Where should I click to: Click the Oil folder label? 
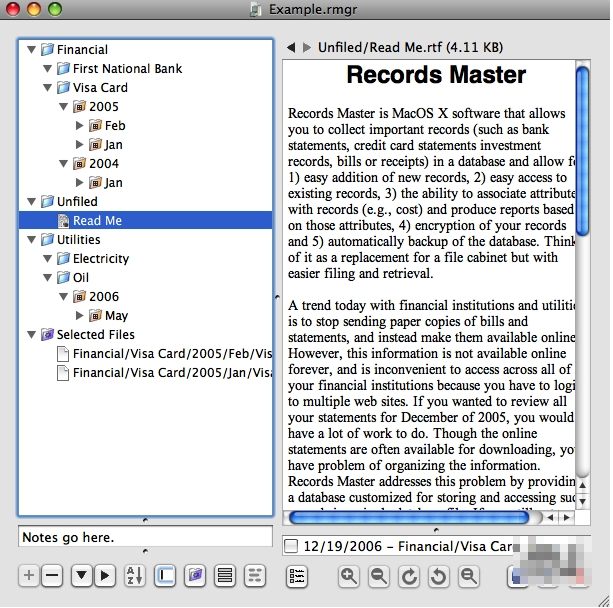[81, 278]
